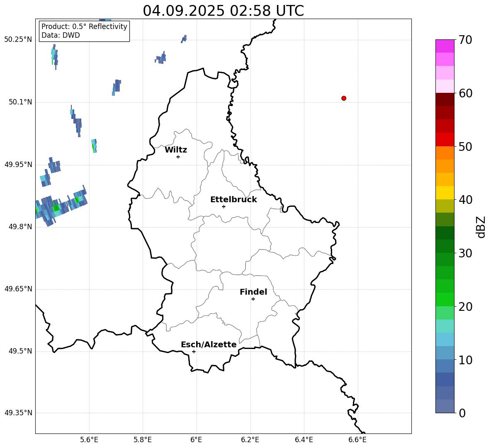
Task: Click the 49.5°N latitude label
Action: 20,351
